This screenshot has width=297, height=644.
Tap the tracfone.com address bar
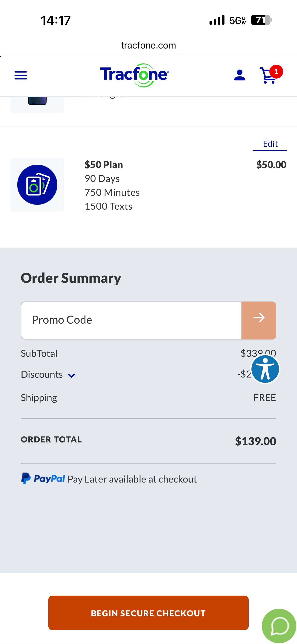148,46
